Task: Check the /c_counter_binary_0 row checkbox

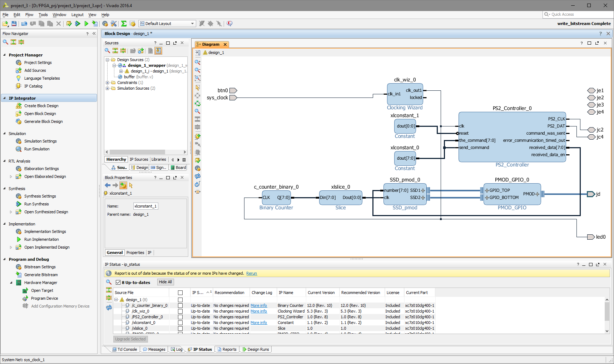Action: click(x=180, y=306)
